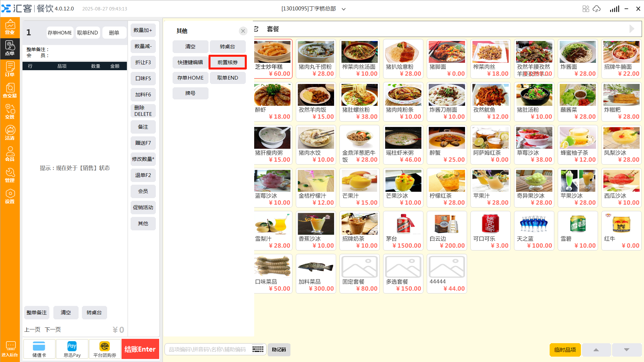Page down the dish list
Screen dimensions: 644x362
coord(627,350)
